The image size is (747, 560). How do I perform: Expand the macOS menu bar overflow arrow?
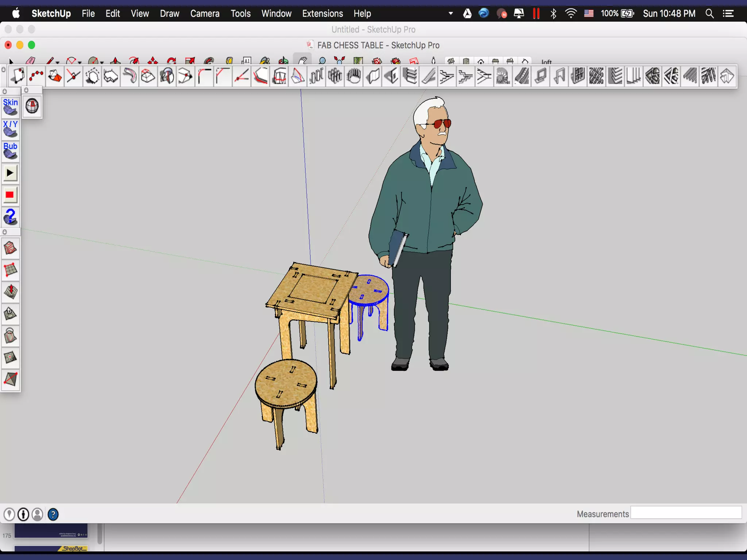click(451, 13)
